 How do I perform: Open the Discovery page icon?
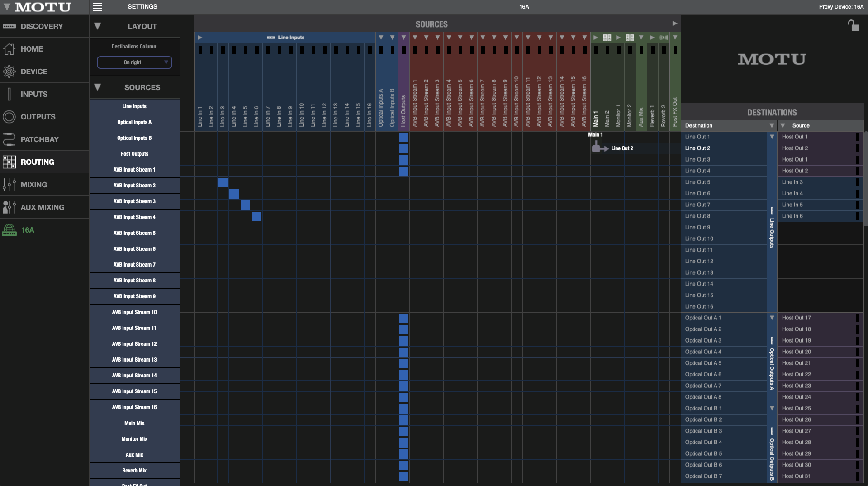[9, 26]
